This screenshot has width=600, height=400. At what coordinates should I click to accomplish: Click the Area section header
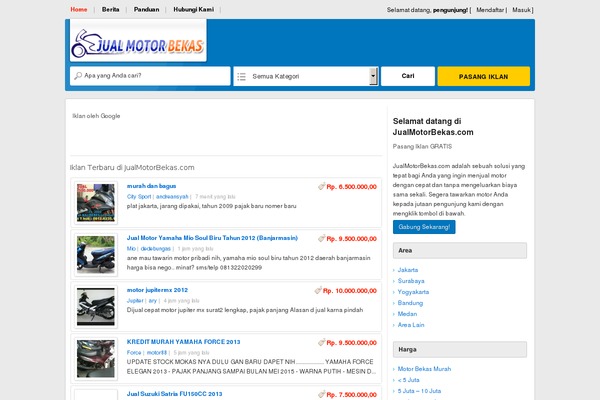tap(460, 250)
